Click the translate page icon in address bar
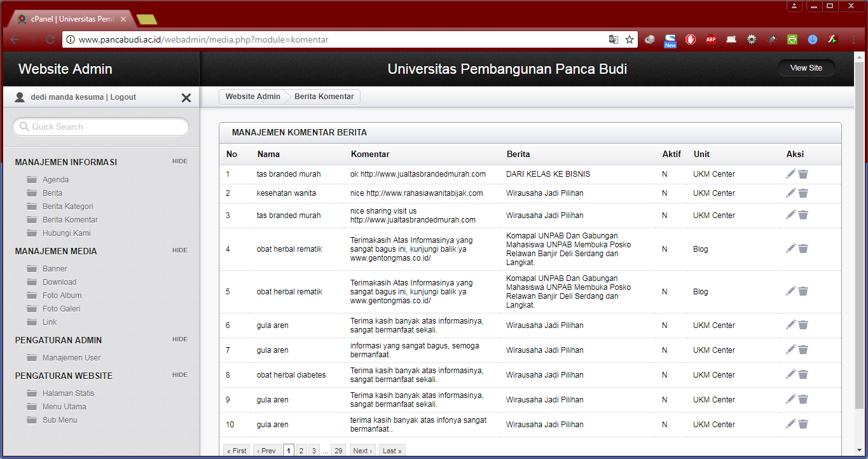 [613, 39]
